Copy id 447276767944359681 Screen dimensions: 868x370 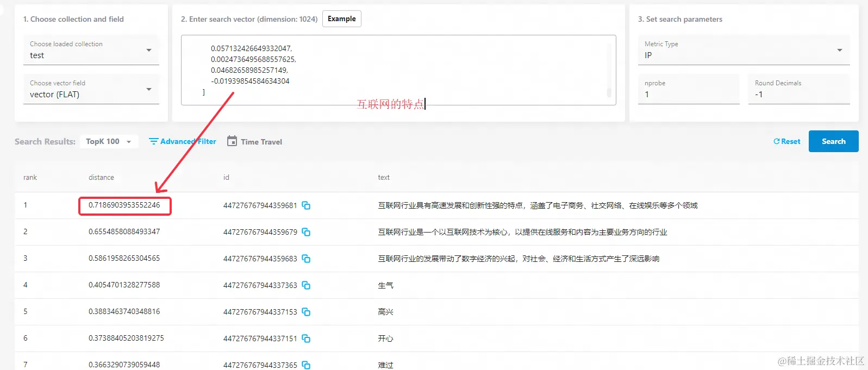(x=306, y=205)
